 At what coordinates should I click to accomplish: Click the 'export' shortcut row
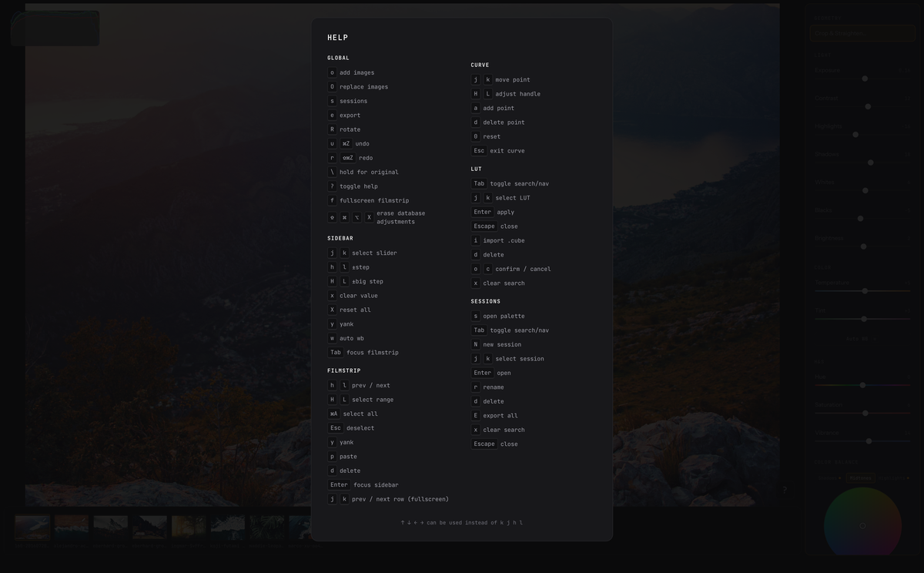point(344,116)
